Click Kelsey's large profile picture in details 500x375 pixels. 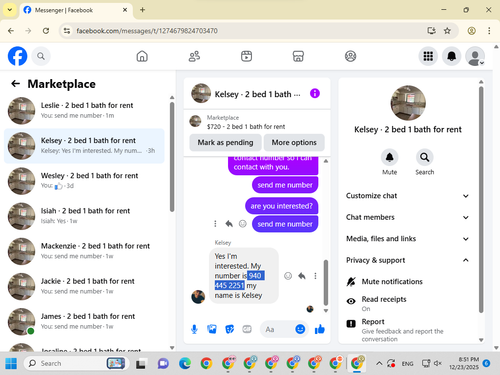coord(408,103)
